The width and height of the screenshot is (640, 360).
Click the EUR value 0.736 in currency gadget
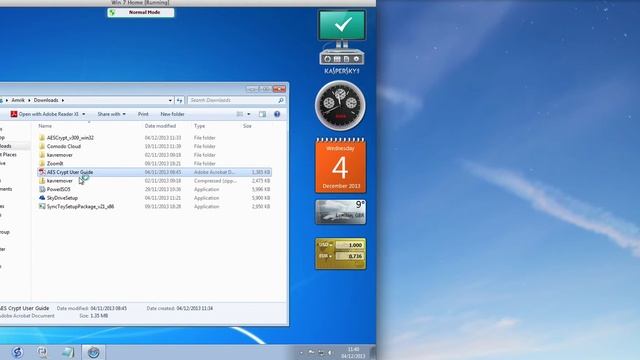[x=350, y=256]
